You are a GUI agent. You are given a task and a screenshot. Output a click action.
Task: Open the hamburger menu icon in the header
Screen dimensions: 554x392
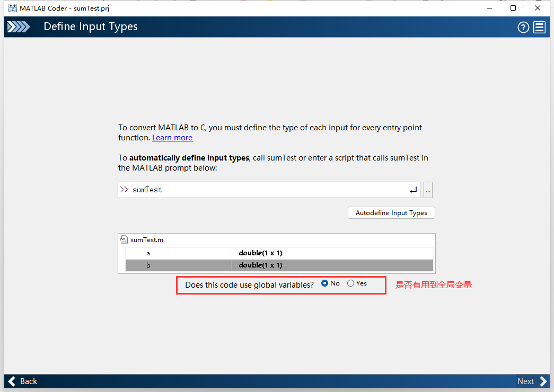tap(539, 27)
